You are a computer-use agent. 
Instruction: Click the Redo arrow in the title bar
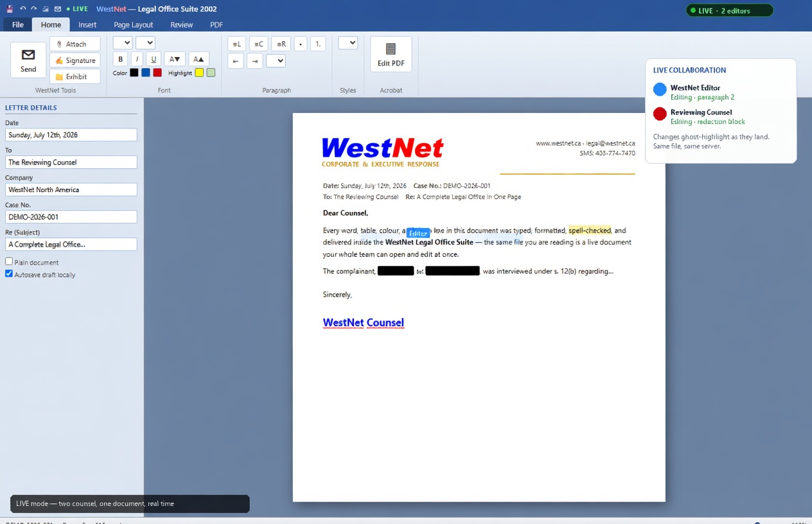click(x=33, y=9)
